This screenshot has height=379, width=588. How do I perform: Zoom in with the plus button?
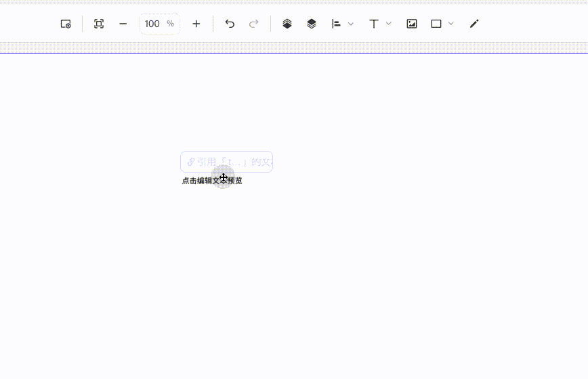coord(196,24)
